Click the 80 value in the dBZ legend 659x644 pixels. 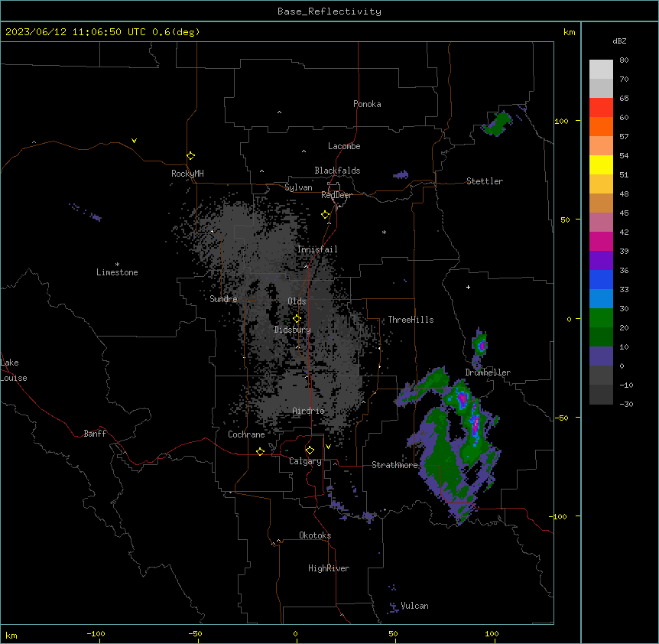coord(624,60)
